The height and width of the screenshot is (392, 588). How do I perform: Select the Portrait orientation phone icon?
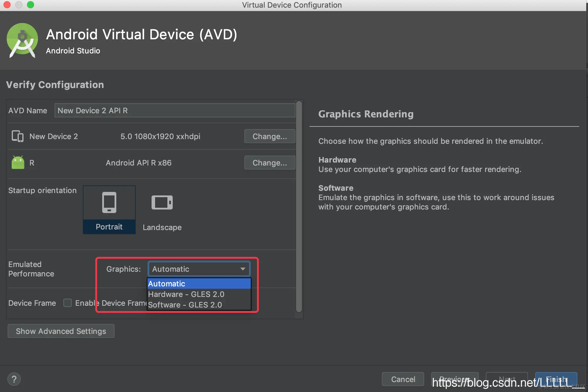109,202
